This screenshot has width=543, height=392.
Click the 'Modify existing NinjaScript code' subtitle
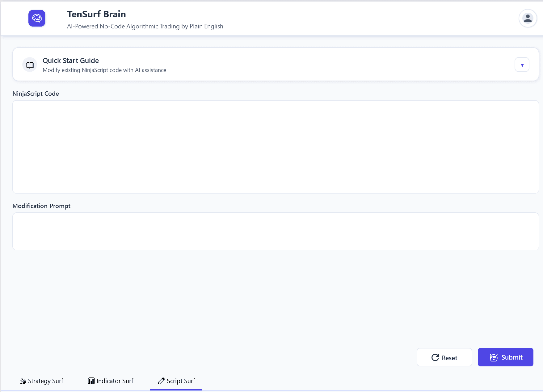tap(104, 70)
